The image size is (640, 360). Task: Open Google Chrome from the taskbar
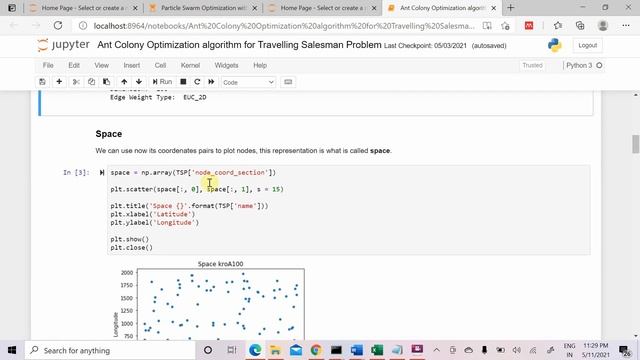click(316, 350)
